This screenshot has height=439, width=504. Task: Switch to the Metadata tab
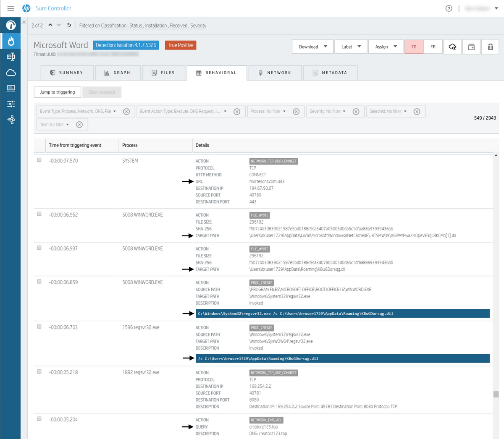pos(330,73)
